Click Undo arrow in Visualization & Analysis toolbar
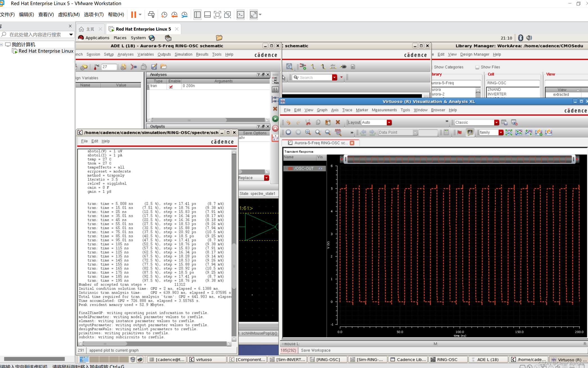Viewport: 588px width, 368px height. pyautogui.click(x=288, y=122)
